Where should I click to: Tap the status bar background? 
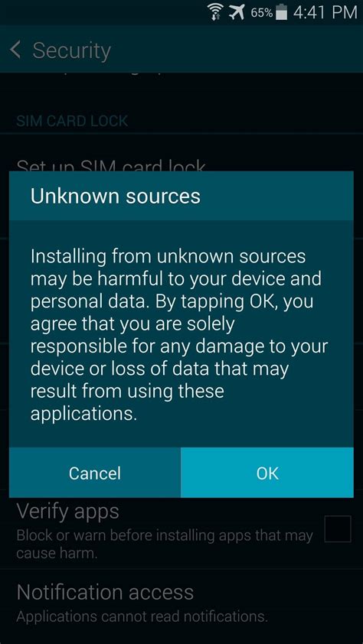pyautogui.click(x=103, y=12)
